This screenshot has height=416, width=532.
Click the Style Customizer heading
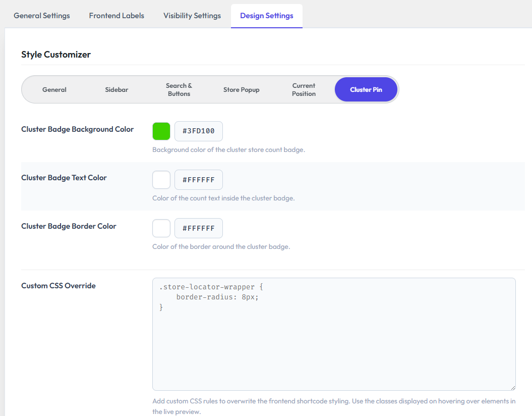click(56, 55)
